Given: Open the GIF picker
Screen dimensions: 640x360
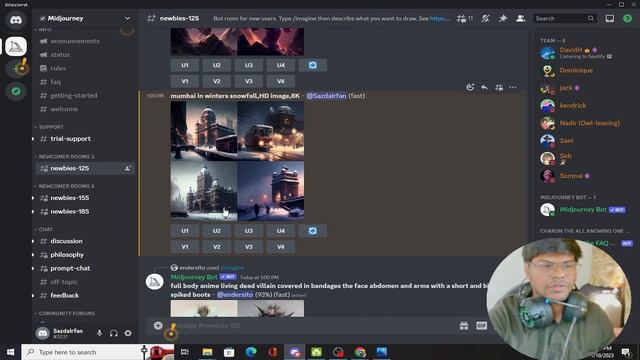Looking at the screenshot, I should click(x=482, y=325).
